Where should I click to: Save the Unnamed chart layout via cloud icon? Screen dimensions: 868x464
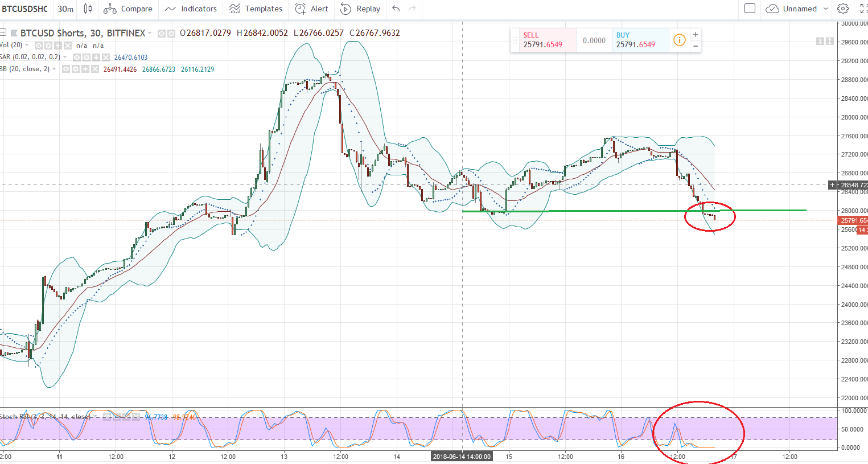[x=772, y=9]
